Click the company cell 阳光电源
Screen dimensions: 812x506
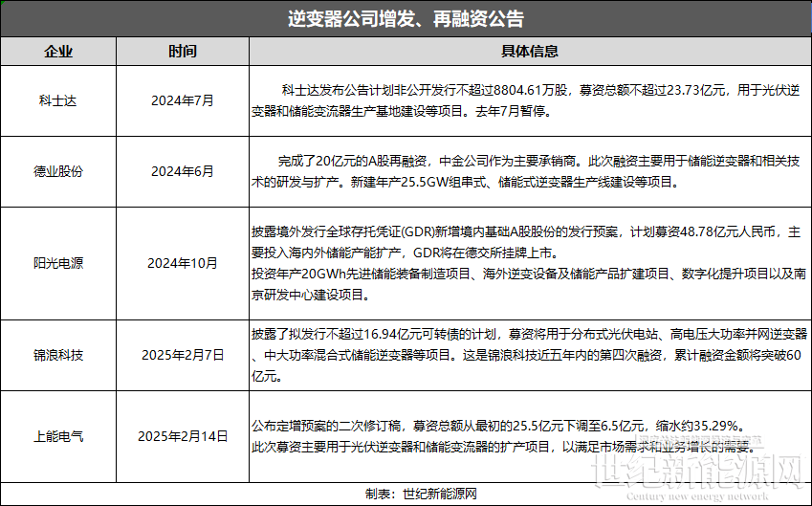point(58,263)
